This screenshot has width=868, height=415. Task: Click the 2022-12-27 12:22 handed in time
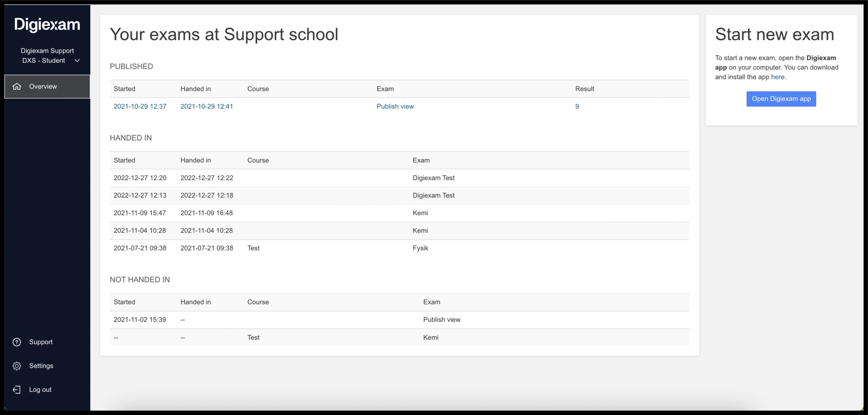pyautogui.click(x=207, y=178)
